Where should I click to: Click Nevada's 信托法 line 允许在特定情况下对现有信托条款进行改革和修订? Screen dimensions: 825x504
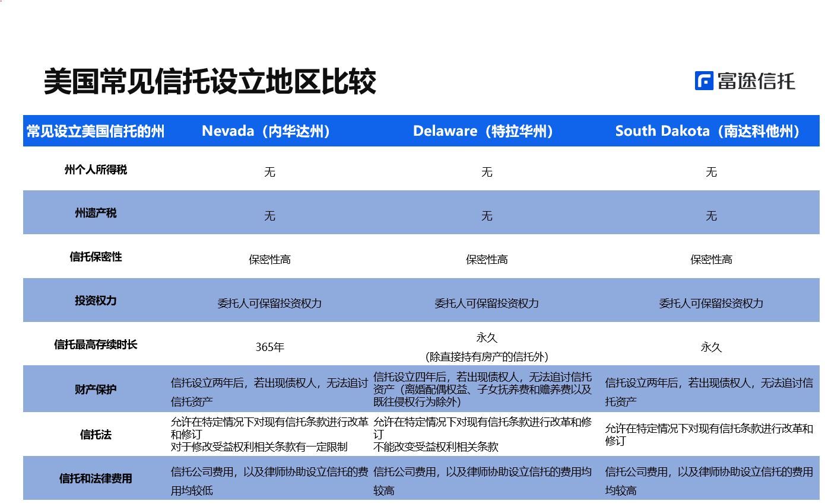click(269, 428)
